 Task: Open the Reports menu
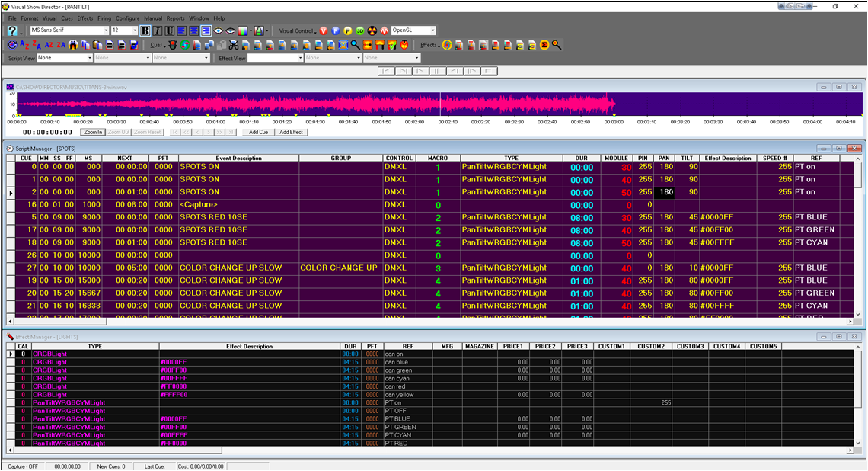coord(175,18)
